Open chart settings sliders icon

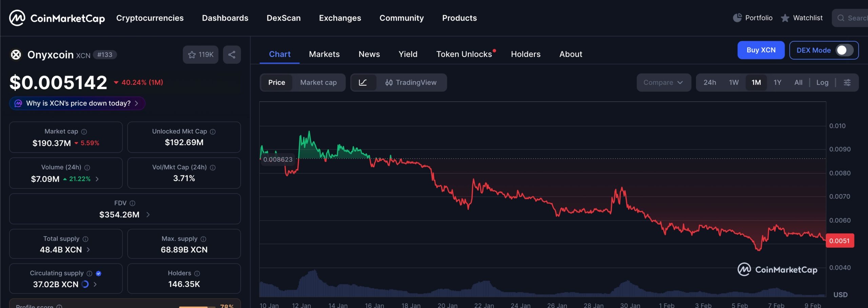coord(847,82)
